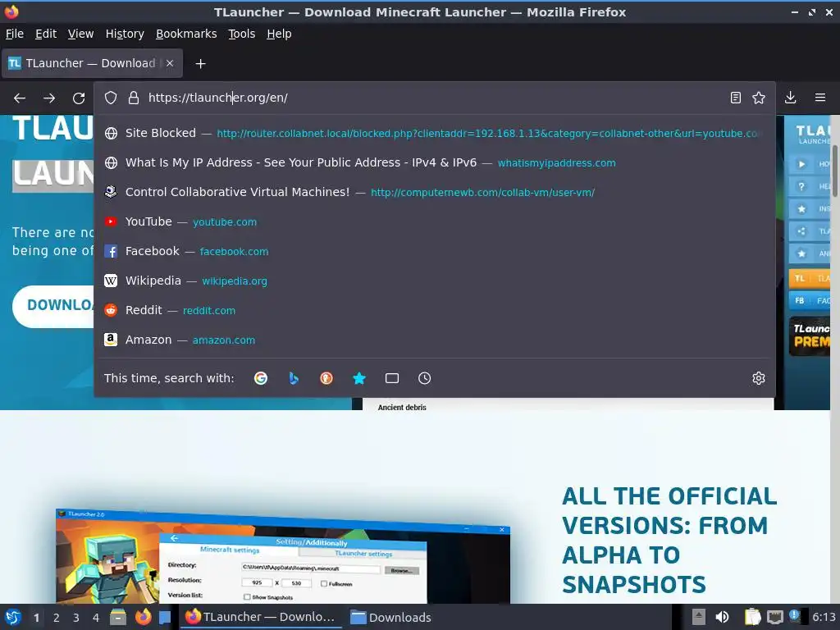Click the TLauncher Premium banner

click(x=809, y=336)
